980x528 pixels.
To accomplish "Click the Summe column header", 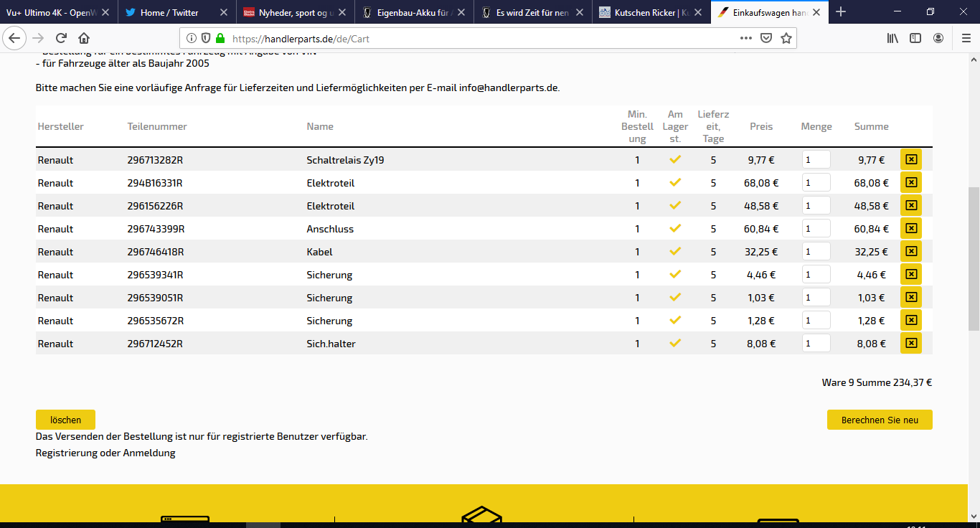I will tap(871, 126).
